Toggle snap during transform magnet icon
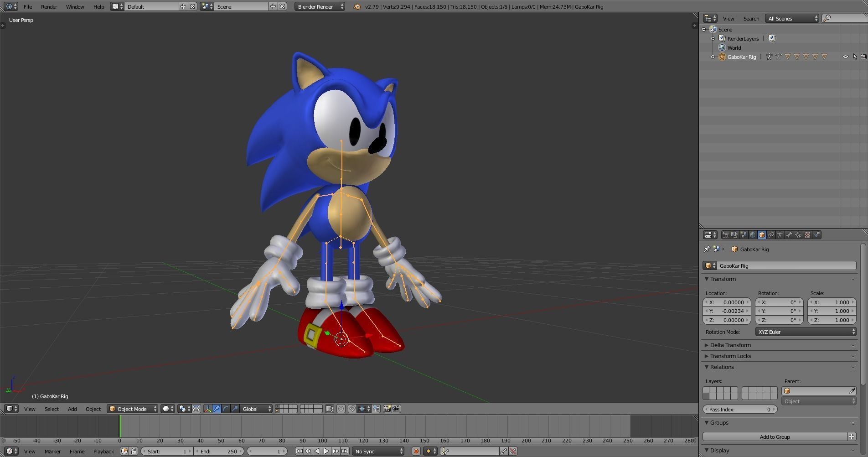The width and height of the screenshot is (868, 457). pyautogui.click(x=352, y=409)
